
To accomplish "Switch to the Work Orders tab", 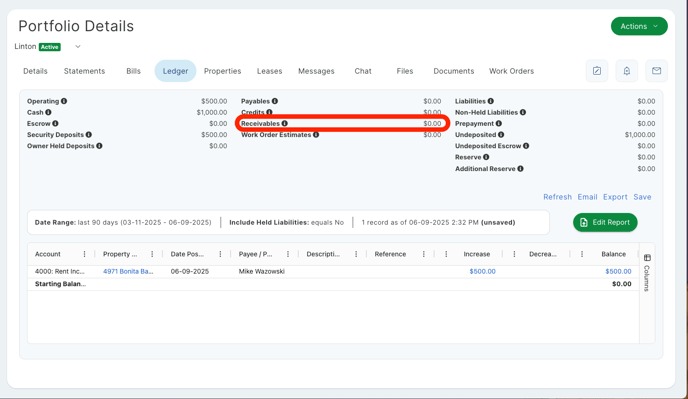I will pos(512,71).
